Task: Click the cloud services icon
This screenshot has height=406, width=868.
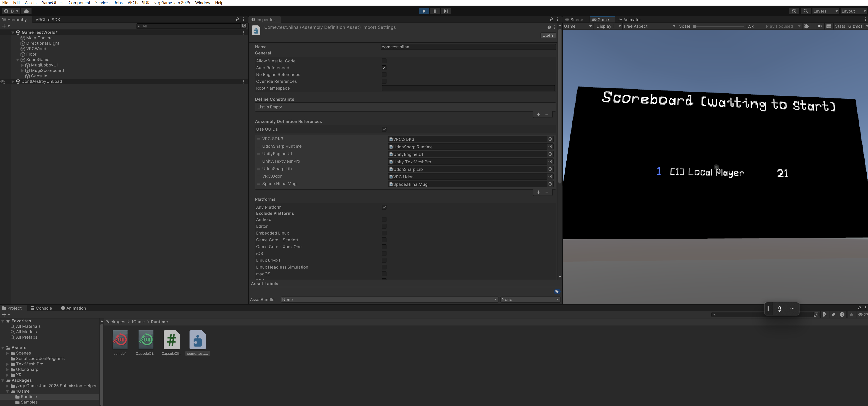Action: (26, 11)
